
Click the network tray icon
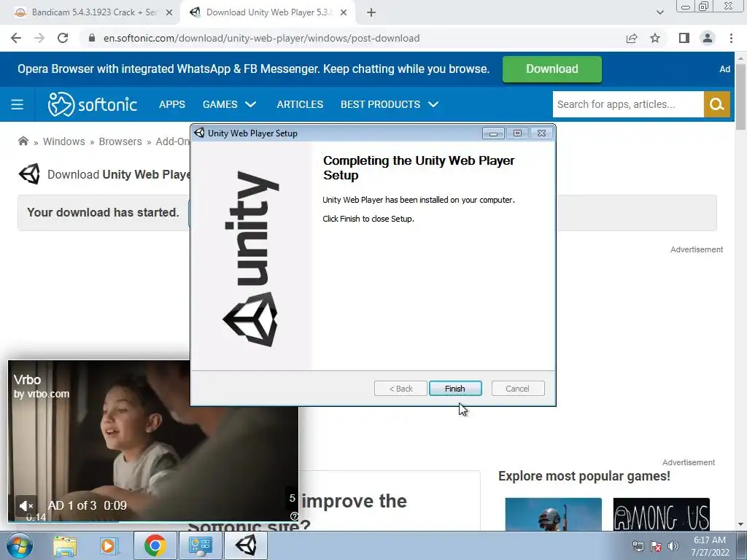tap(638, 546)
